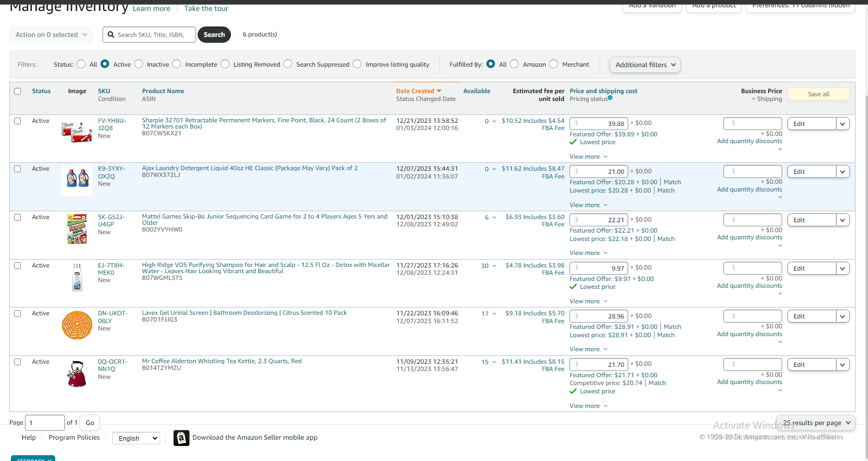Sort by the Product Name column header

coord(163,91)
